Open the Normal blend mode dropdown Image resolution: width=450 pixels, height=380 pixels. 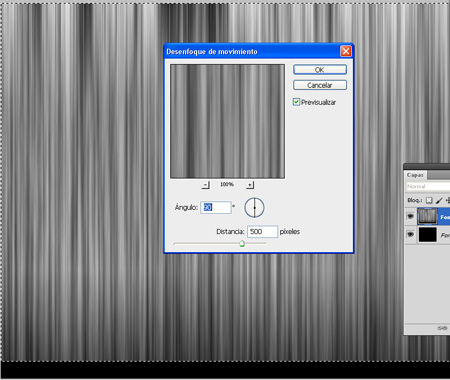[428, 186]
